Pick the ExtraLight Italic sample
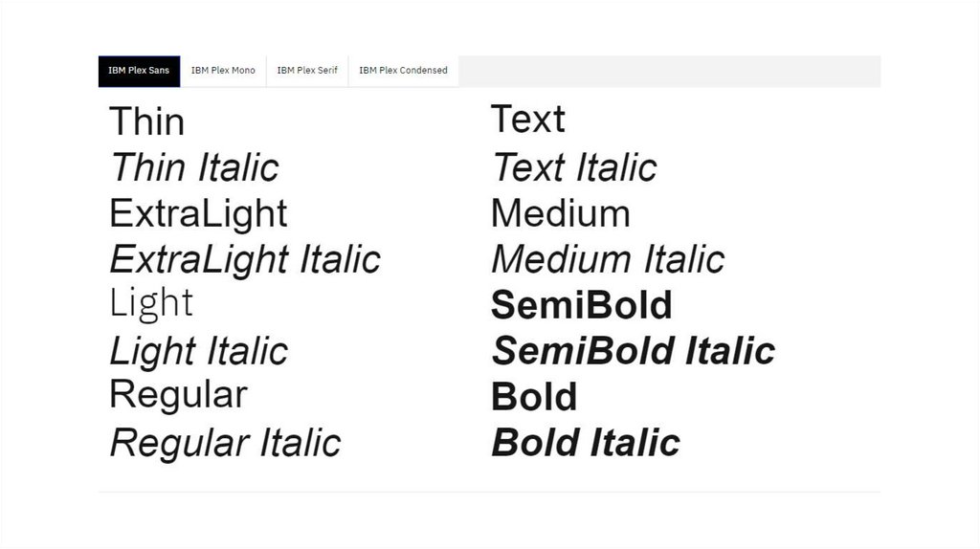980x549 pixels. [245, 259]
